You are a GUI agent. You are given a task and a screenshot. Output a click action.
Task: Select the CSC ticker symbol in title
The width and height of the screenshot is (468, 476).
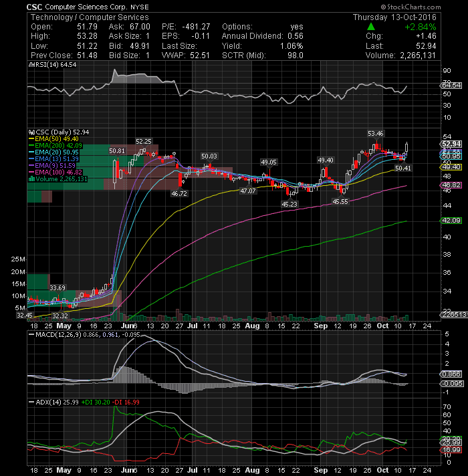tap(34, 7)
